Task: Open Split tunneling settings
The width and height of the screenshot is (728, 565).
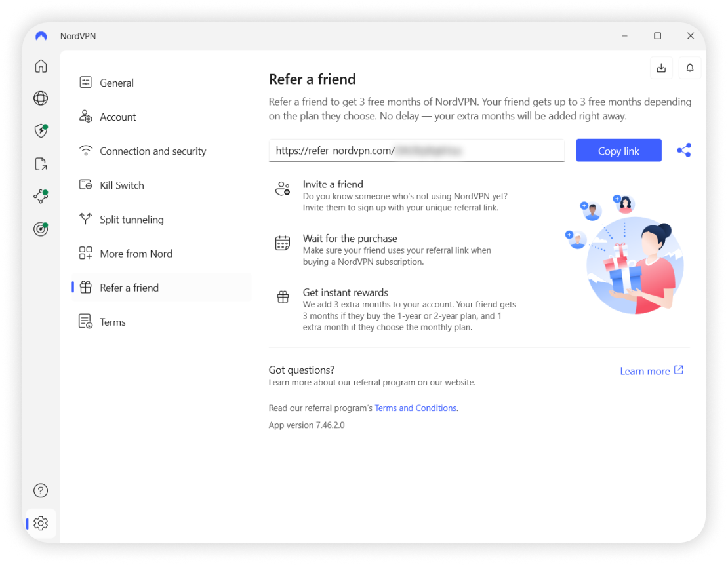Action: click(131, 220)
